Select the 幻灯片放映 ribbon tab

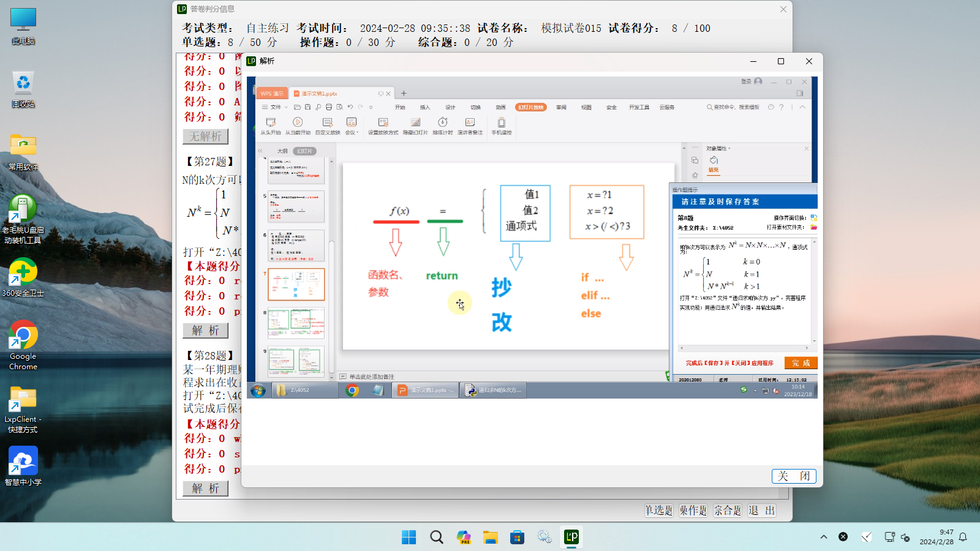[x=530, y=107]
